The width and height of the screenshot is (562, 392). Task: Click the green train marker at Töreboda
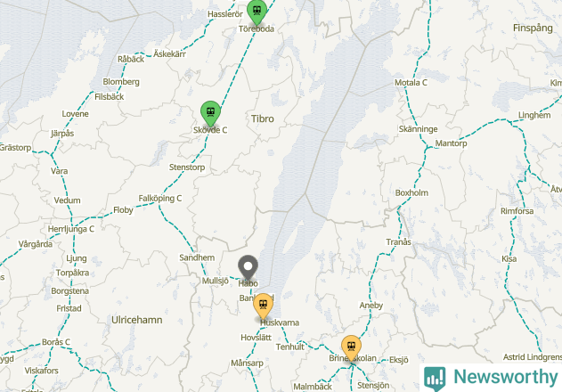click(257, 11)
